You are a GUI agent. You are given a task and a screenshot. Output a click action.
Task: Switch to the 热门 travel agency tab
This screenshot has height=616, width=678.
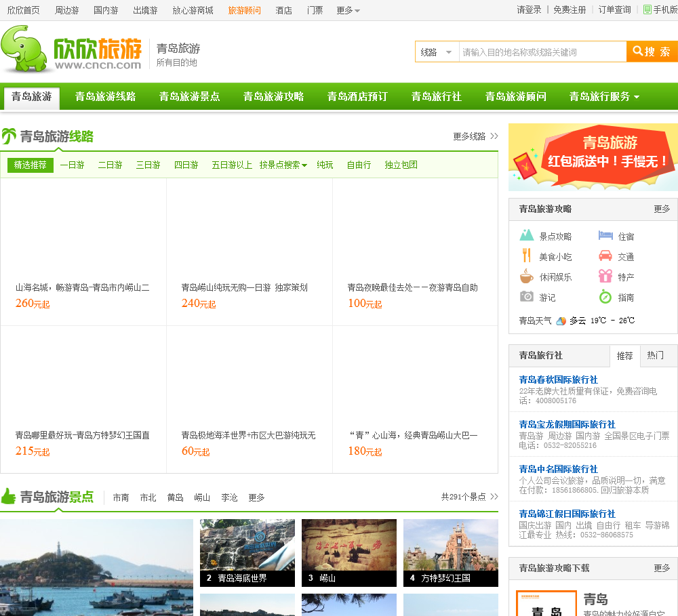(x=655, y=355)
